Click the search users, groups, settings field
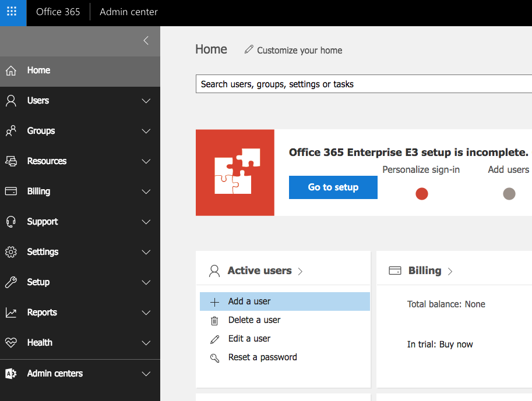532x401 pixels. click(364, 84)
